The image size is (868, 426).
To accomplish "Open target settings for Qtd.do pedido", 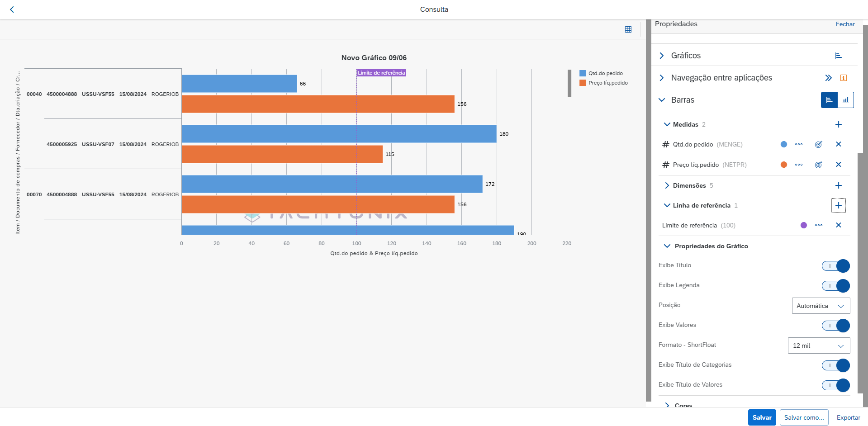I will 818,145.
